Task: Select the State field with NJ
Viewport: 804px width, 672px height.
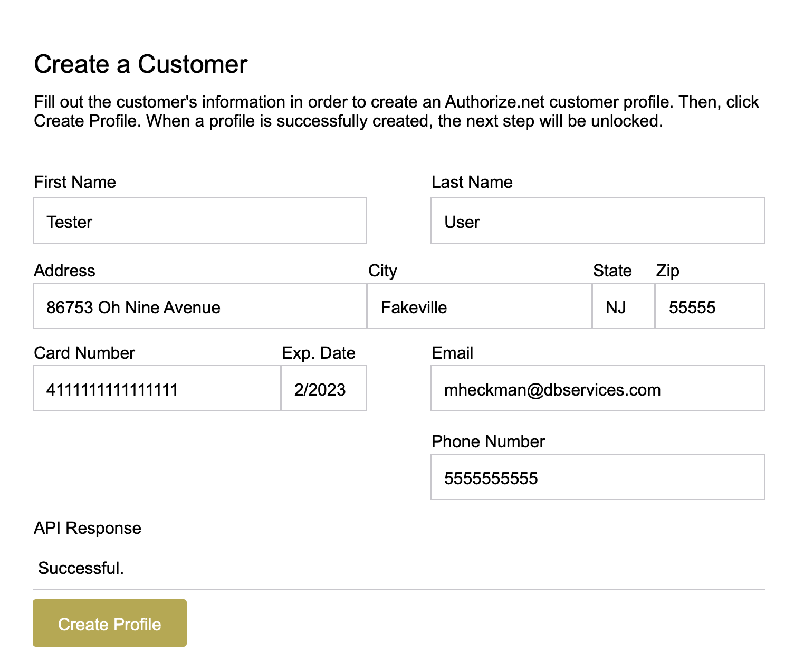Action: (624, 306)
